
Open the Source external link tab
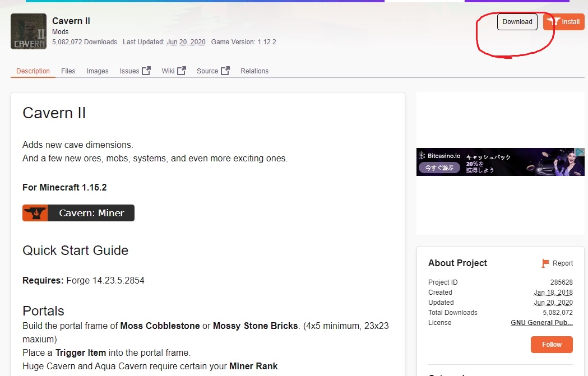click(213, 71)
